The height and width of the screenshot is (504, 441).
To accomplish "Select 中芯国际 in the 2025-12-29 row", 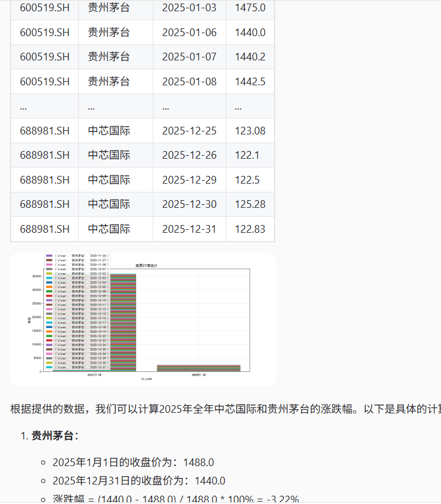I will (x=109, y=180).
